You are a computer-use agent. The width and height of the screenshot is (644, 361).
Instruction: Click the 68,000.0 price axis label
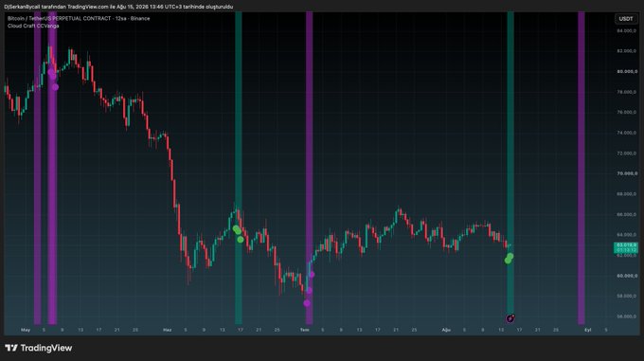pyautogui.click(x=626, y=194)
